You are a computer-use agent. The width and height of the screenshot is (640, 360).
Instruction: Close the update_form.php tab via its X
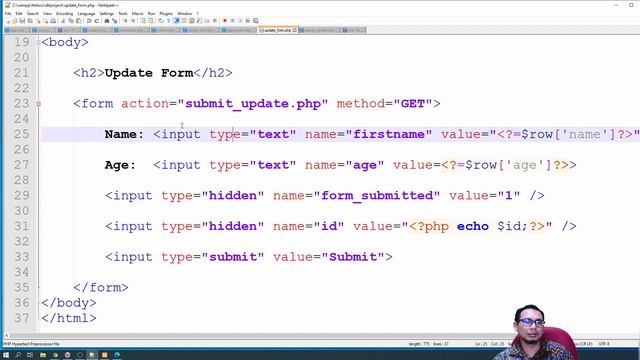pos(295,30)
